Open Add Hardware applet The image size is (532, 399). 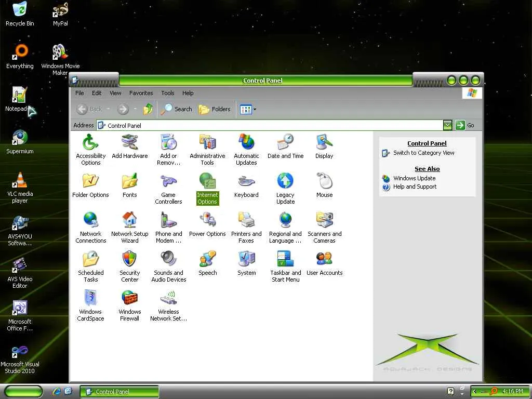(x=129, y=147)
